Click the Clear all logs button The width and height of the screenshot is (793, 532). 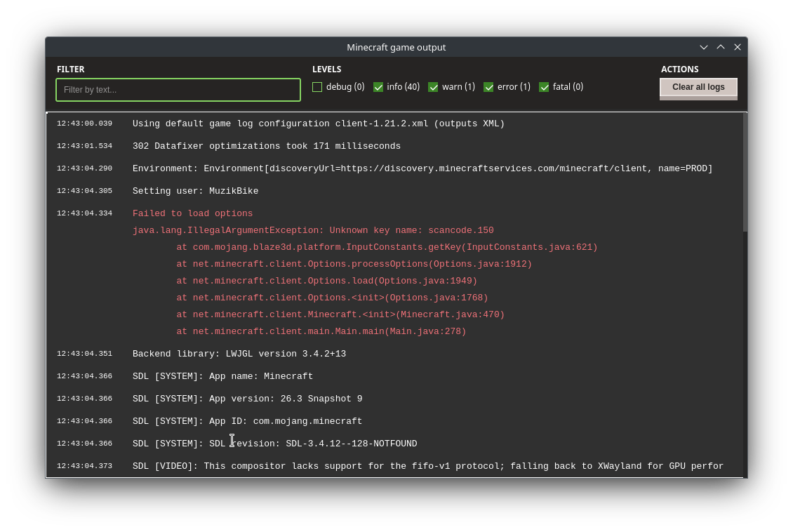(x=698, y=88)
